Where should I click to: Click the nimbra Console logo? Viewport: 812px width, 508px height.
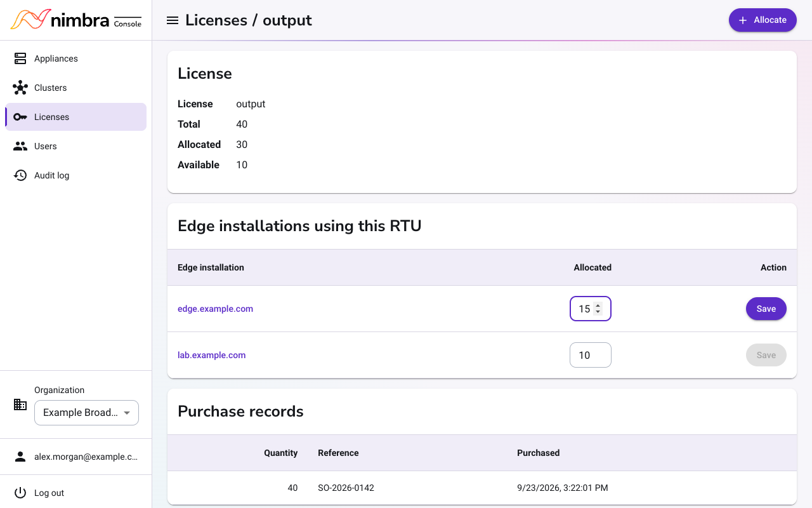click(x=76, y=20)
